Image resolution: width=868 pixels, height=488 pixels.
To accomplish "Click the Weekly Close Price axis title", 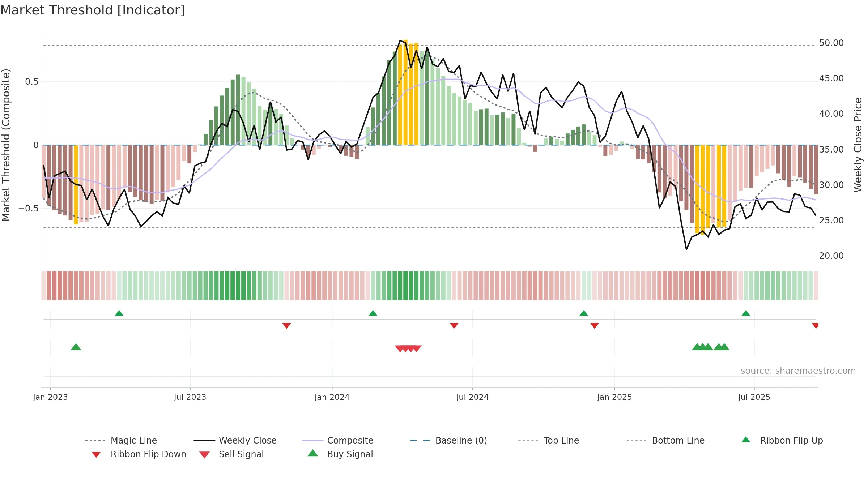I will coord(858,145).
